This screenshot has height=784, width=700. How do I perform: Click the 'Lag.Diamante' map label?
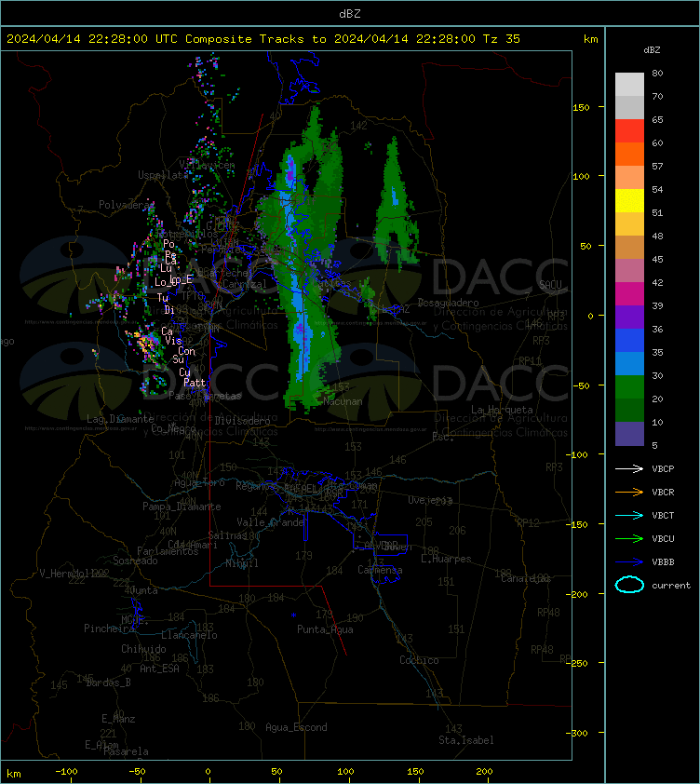120,419
